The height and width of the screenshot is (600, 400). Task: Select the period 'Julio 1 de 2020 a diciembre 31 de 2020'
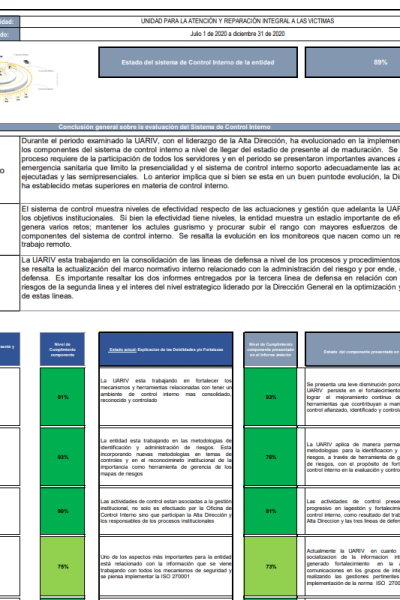pyautogui.click(x=237, y=34)
